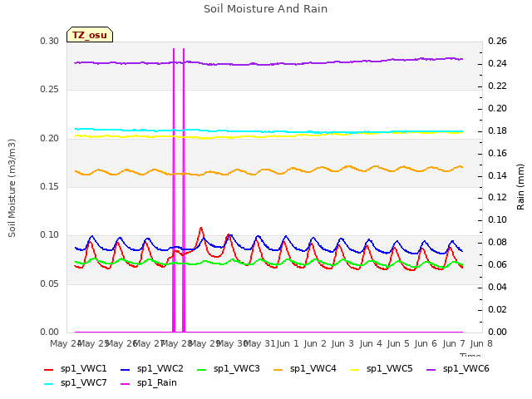
Task: Select the sp1_VWC7 legend label
Action: point(83,383)
